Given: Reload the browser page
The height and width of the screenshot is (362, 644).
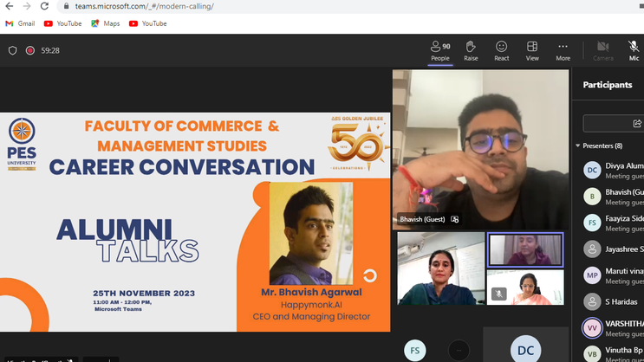Looking at the screenshot, I should (44, 6).
